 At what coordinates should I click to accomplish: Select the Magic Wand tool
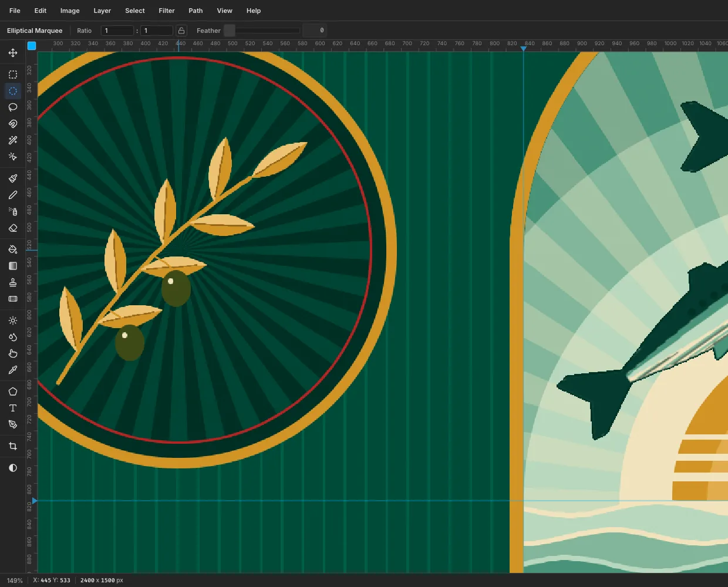(x=13, y=140)
